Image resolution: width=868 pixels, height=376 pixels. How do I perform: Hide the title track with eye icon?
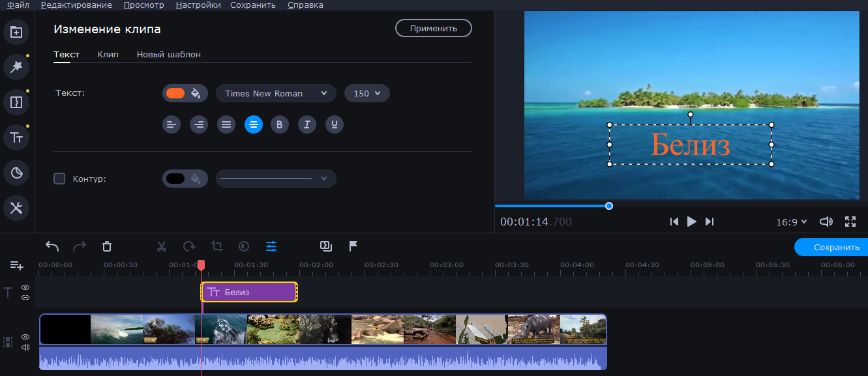[25, 287]
